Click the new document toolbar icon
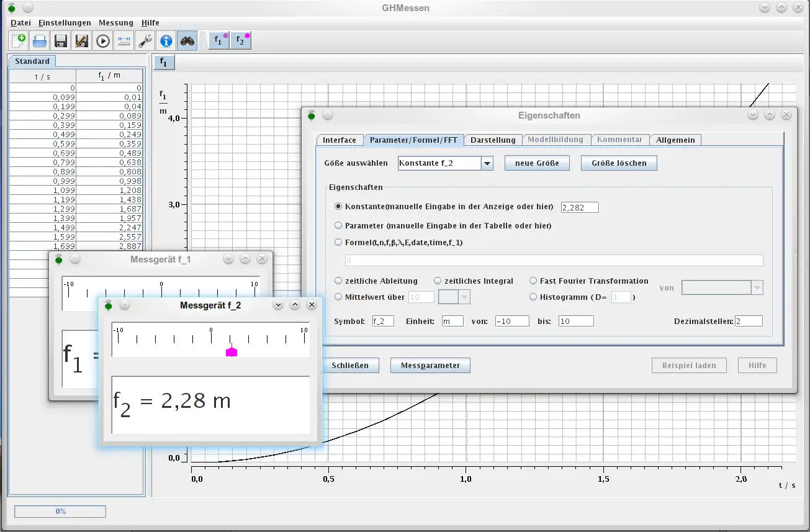This screenshot has width=810, height=532. (19, 41)
